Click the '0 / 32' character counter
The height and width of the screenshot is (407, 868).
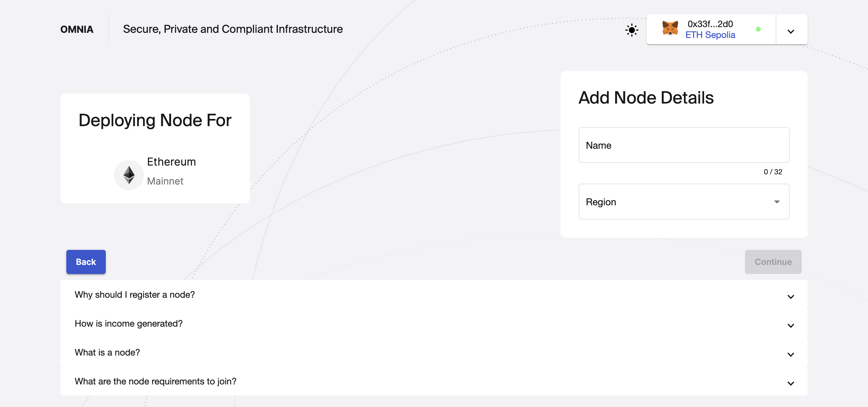[x=773, y=172]
